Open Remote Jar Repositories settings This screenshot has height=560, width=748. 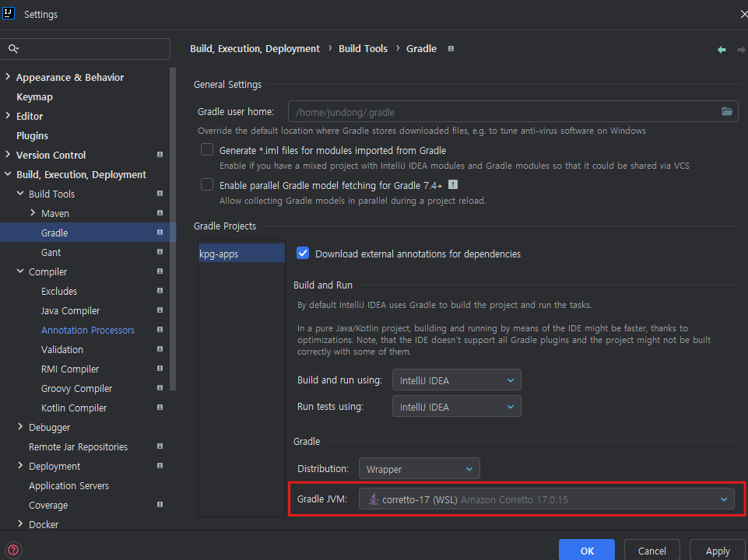click(x=79, y=446)
